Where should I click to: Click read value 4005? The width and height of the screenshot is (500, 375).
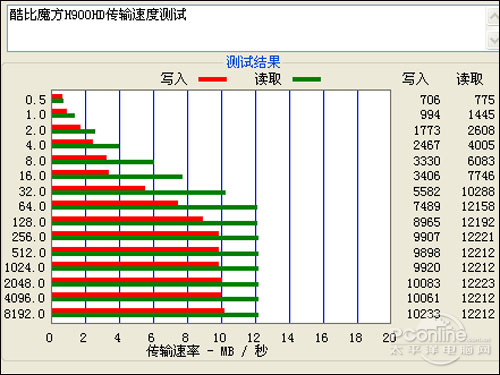tap(481, 145)
